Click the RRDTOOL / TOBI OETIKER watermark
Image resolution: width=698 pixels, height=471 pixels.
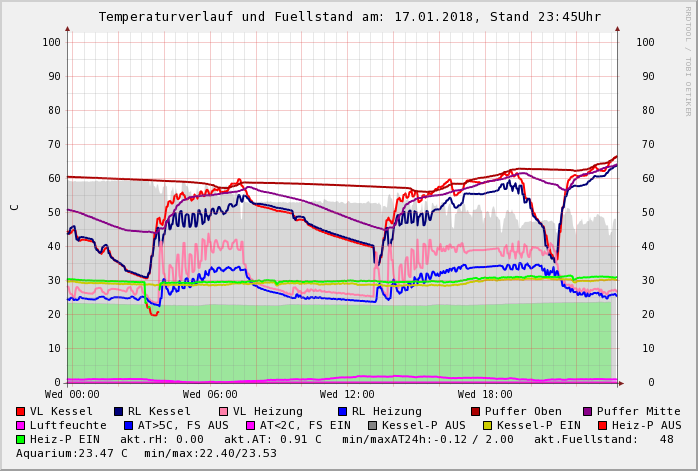[687, 60]
